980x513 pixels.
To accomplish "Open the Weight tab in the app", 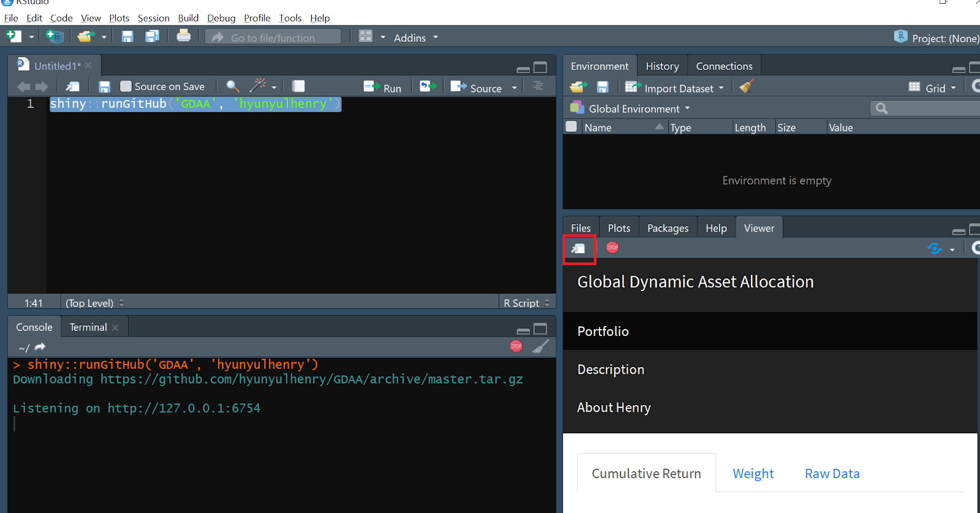I will coord(753,473).
